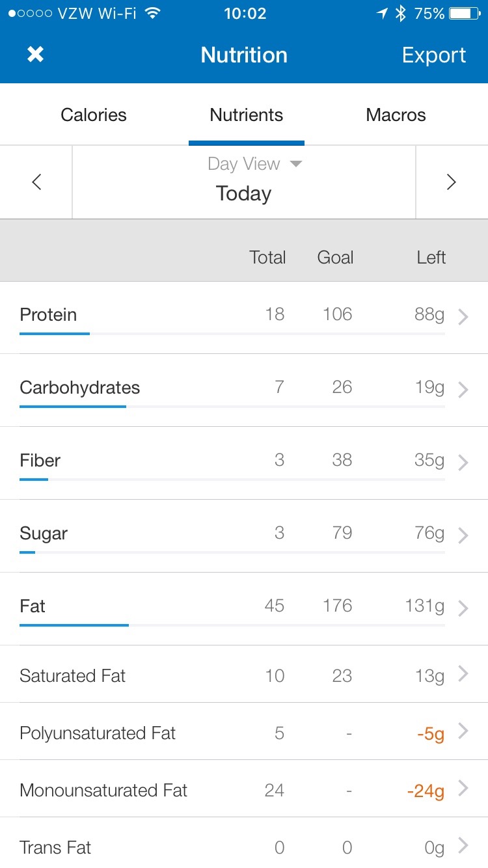The height and width of the screenshot is (868, 488).
Task: Open Sugar details chevron
Action: (463, 536)
